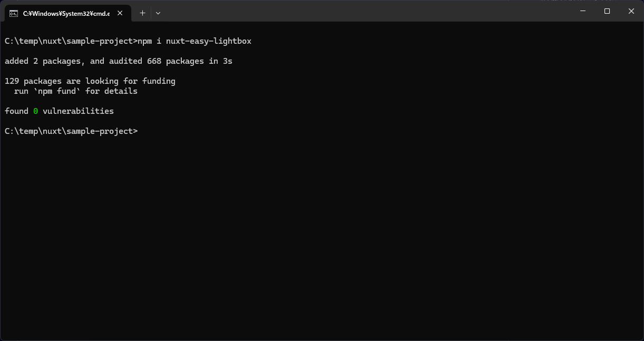This screenshot has height=341, width=644.
Task: Select the C:\Windows\System32\cmd.exe tab
Action: 66,13
